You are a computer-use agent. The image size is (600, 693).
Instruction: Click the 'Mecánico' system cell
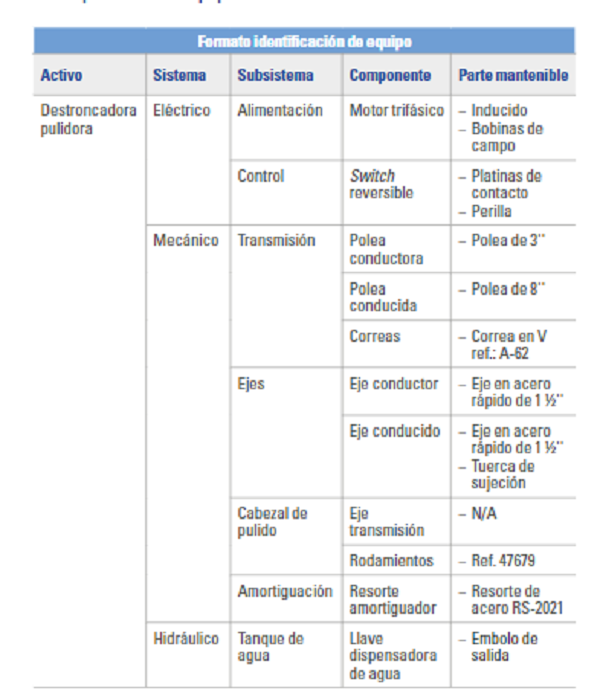click(186, 241)
